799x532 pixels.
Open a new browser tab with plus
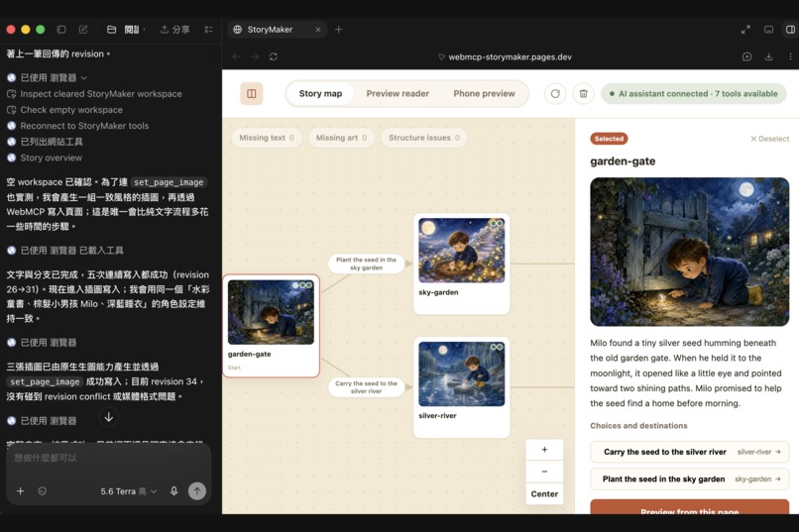pos(338,30)
